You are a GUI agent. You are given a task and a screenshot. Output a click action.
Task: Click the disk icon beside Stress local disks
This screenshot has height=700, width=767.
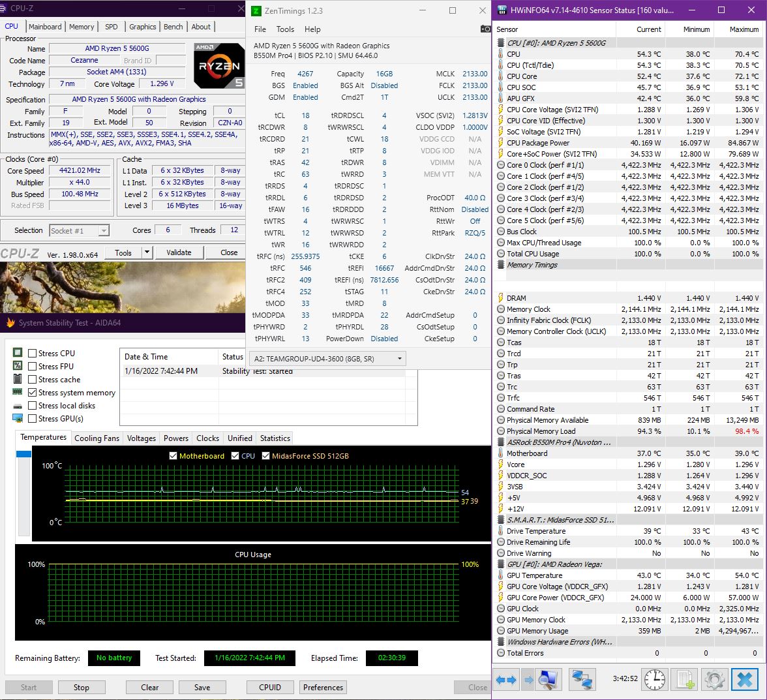(x=18, y=406)
